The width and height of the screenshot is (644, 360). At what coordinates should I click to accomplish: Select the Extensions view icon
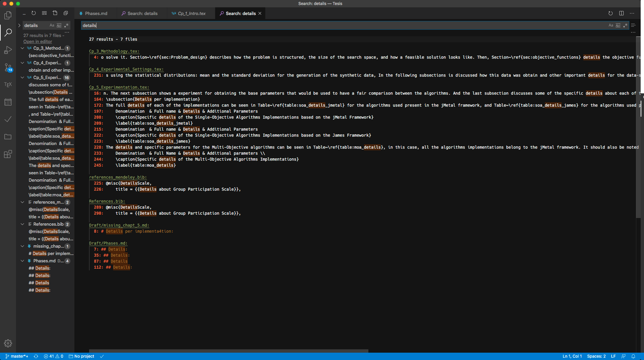point(8,154)
